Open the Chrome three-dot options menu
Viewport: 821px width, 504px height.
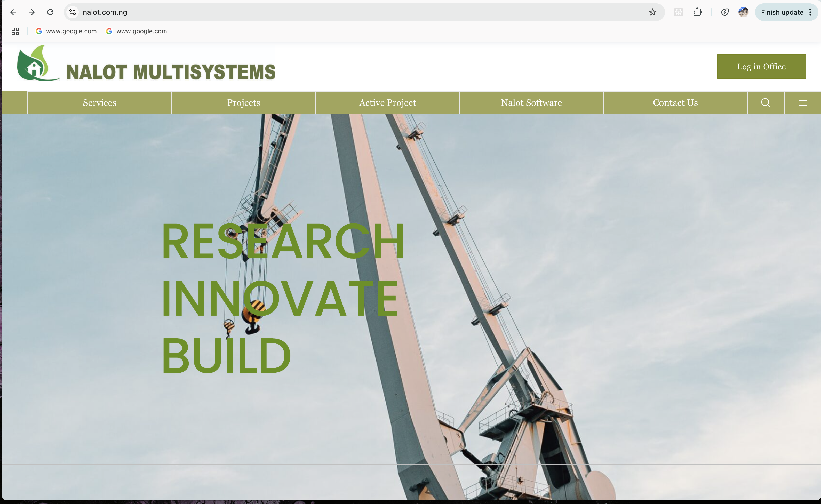pos(810,12)
